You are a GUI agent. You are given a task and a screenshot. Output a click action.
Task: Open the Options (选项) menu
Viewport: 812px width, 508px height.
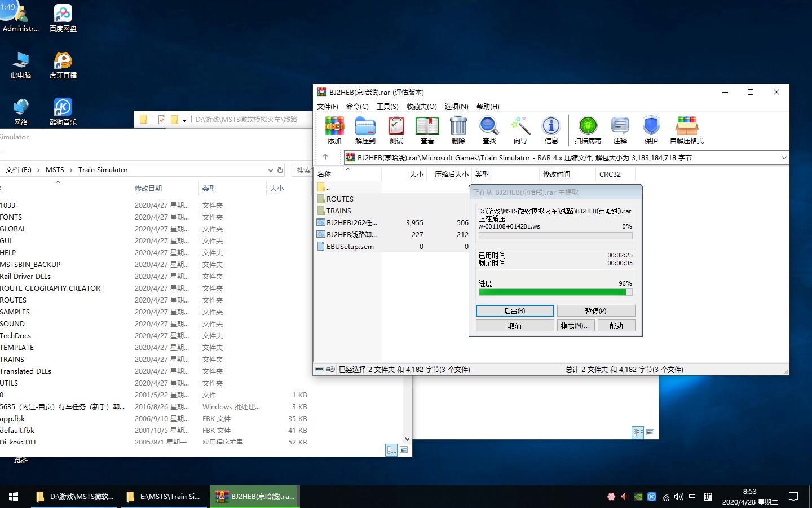tap(456, 106)
